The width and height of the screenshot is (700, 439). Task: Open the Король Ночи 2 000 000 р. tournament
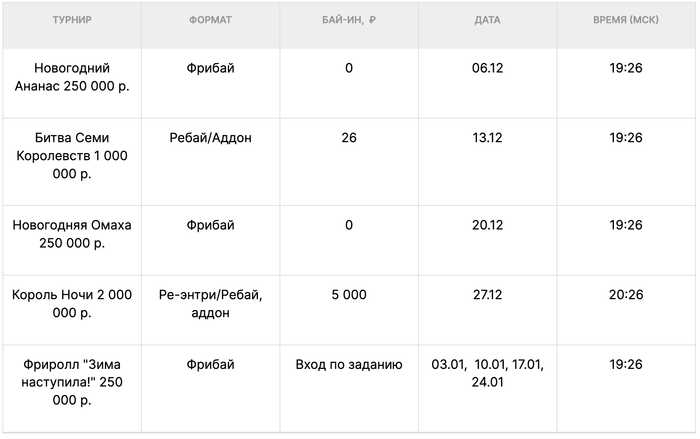point(72,304)
